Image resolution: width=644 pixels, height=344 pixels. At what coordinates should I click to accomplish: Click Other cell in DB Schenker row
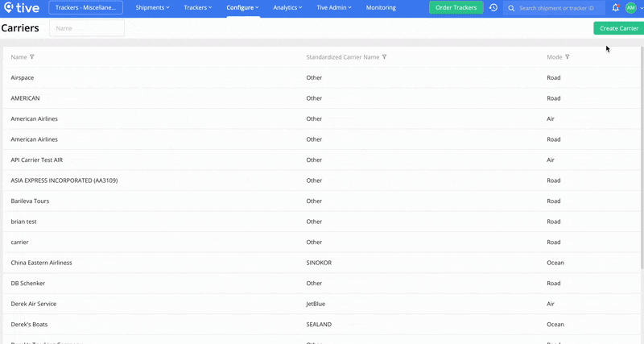[x=314, y=283]
